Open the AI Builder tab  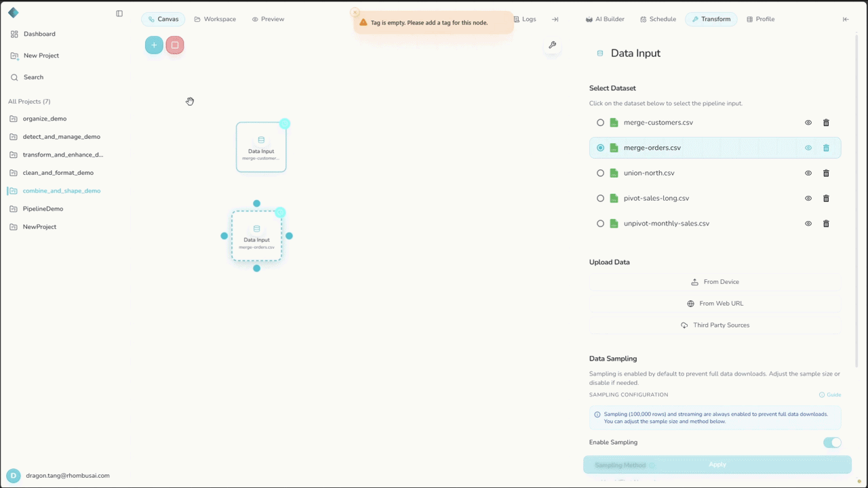point(605,19)
